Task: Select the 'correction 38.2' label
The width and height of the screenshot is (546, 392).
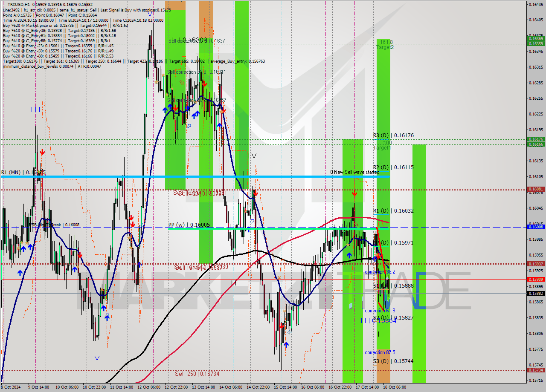Action: pyautogui.click(x=380, y=272)
